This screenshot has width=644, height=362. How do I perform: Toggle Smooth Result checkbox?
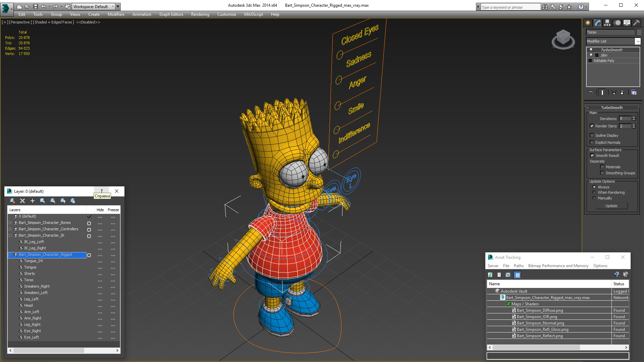(592, 156)
